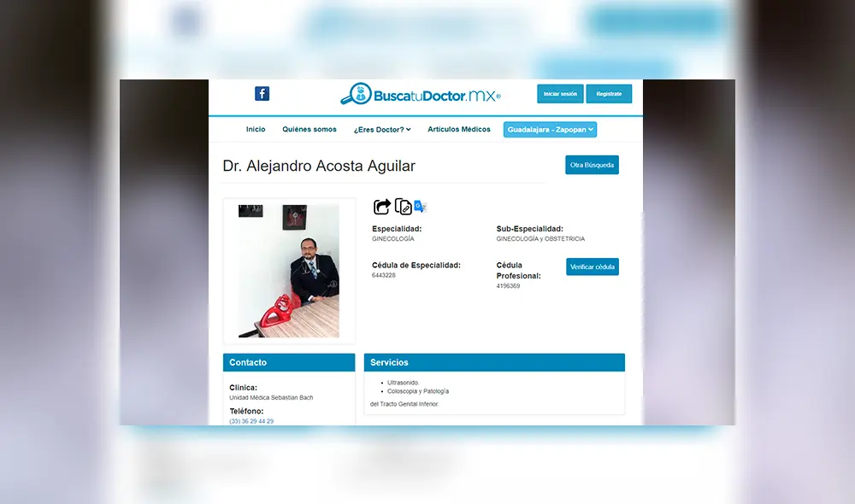This screenshot has width=855, height=504.
Task: Click the Quiénes somos navigation link
Action: 309,129
